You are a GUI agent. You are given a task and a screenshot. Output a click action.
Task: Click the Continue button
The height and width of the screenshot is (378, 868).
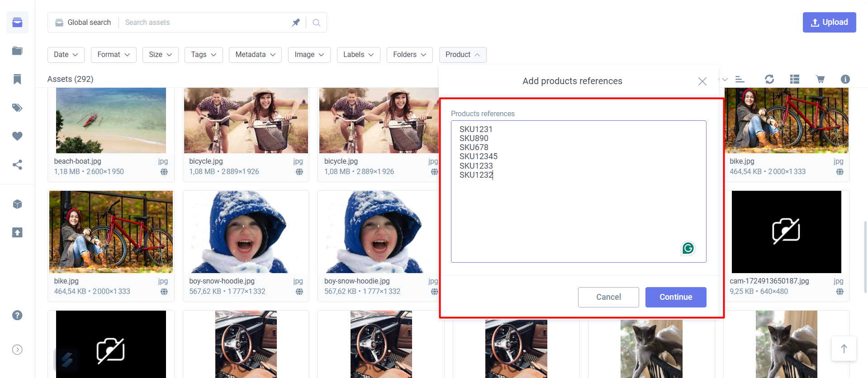point(675,297)
